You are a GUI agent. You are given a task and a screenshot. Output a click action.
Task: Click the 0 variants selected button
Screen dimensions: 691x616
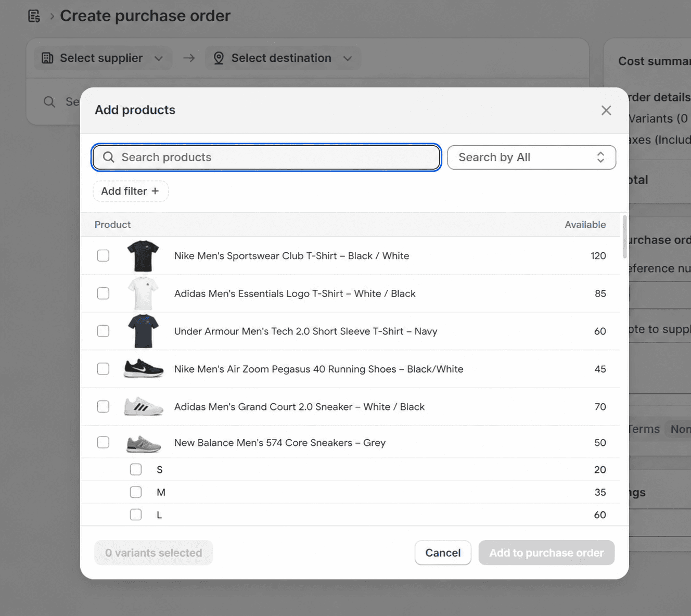click(x=153, y=553)
